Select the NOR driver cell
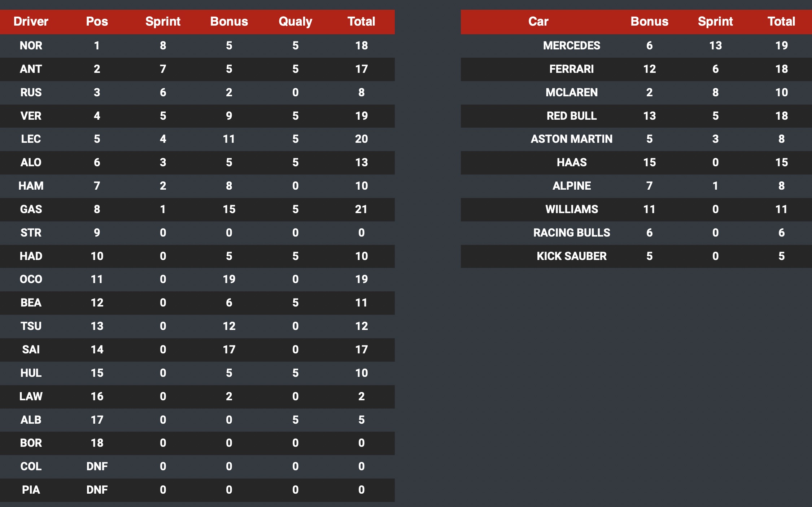Viewport: 812px width, 507px height. (x=31, y=45)
